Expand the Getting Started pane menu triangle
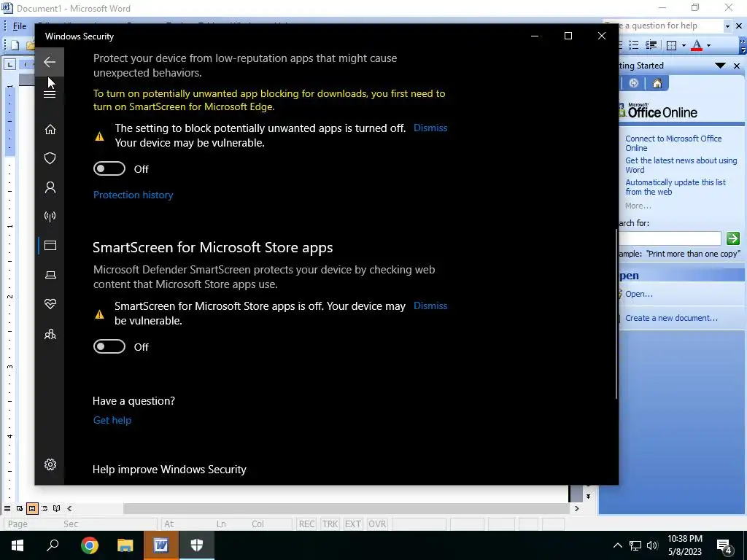 (x=720, y=65)
